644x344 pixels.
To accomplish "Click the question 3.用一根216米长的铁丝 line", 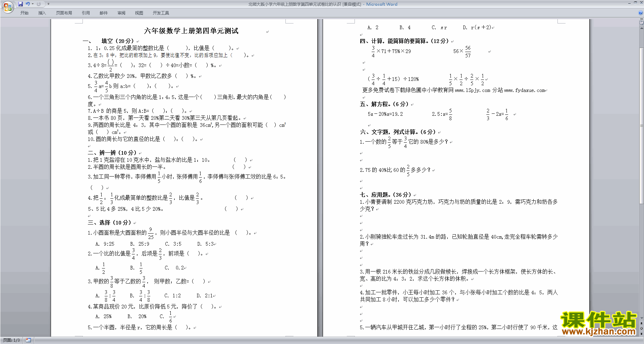I will tap(459, 275).
